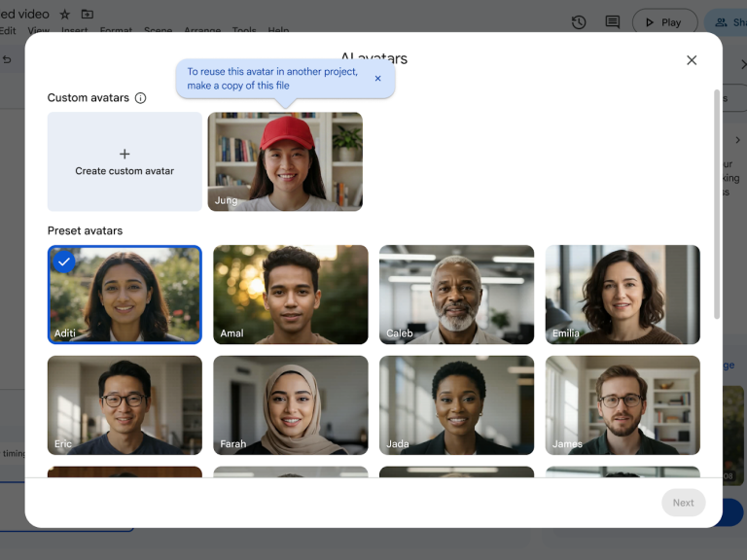Choose the James avatar
The height and width of the screenshot is (560, 747).
(622, 404)
